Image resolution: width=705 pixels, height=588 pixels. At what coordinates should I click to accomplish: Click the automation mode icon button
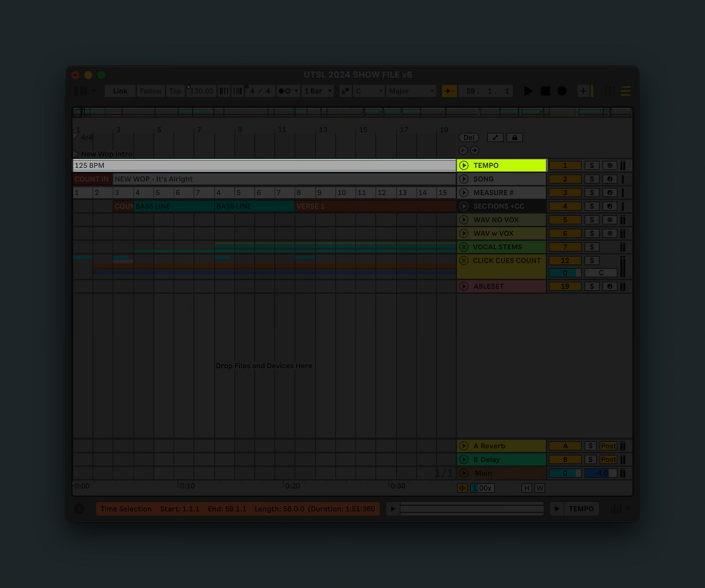(495, 137)
